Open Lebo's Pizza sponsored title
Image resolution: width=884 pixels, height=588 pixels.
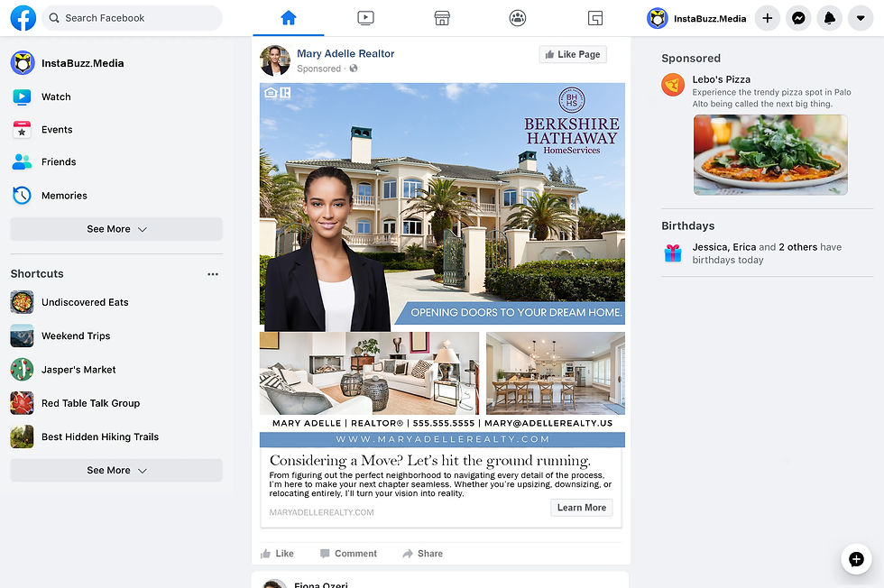[721, 79]
